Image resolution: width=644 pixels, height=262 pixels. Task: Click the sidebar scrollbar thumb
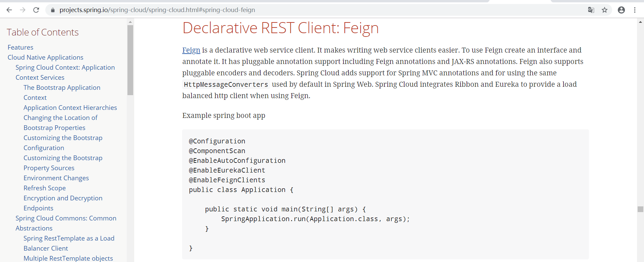tap(130, 60)
